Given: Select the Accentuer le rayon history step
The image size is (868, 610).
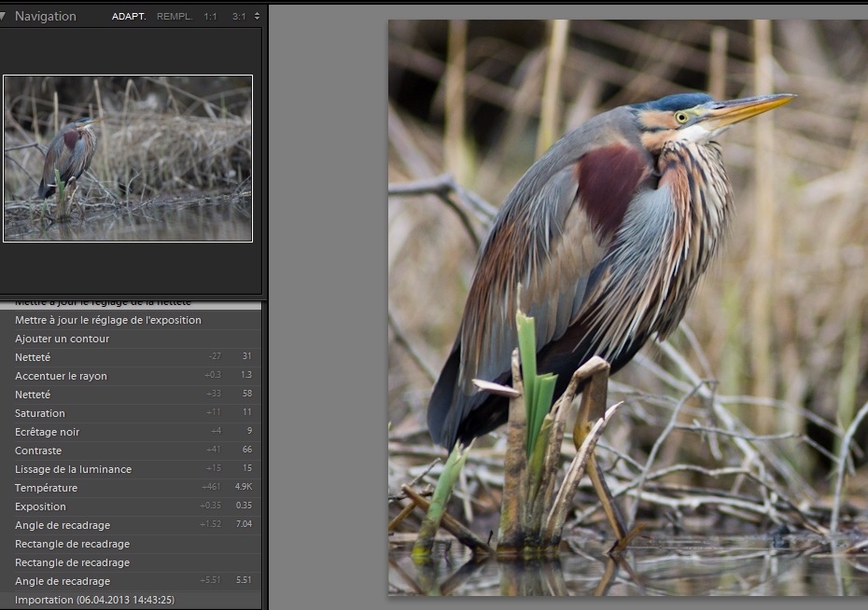Looking at the screenshot, I should [x=131, y=376].
